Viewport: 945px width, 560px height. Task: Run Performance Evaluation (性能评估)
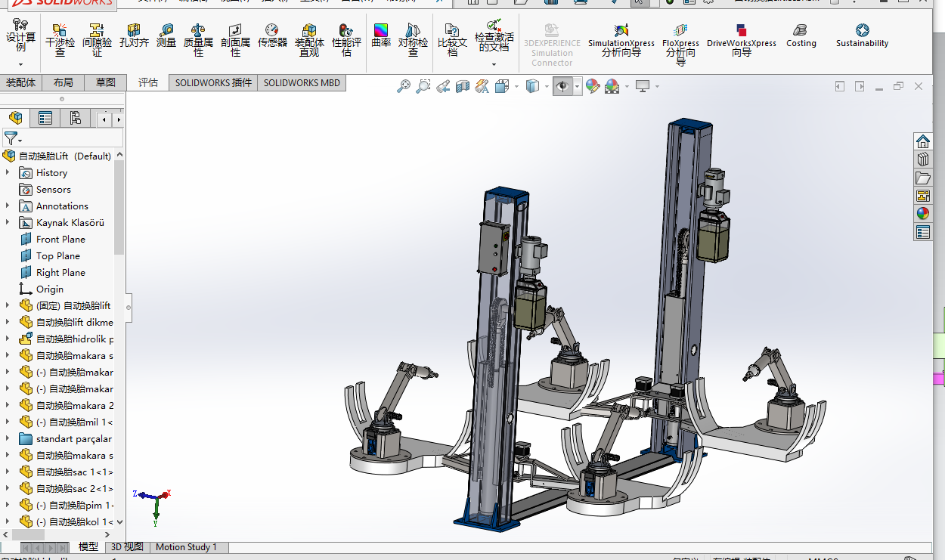pos(346,39)
